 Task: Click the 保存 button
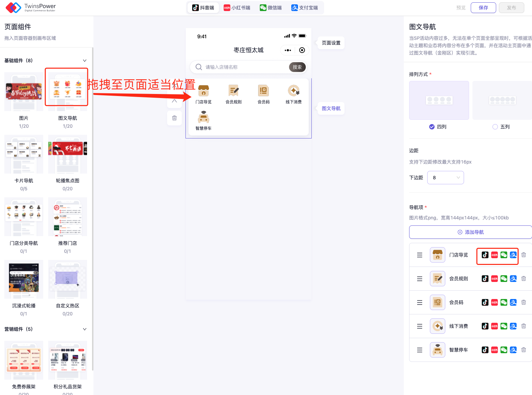tap(483, 8)
